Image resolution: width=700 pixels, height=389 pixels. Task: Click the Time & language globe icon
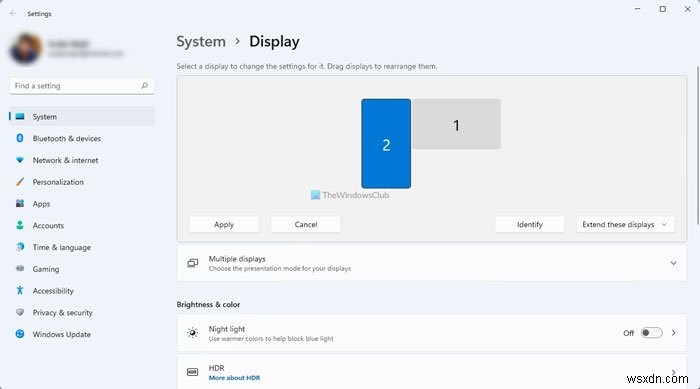(x=20, y=247)
